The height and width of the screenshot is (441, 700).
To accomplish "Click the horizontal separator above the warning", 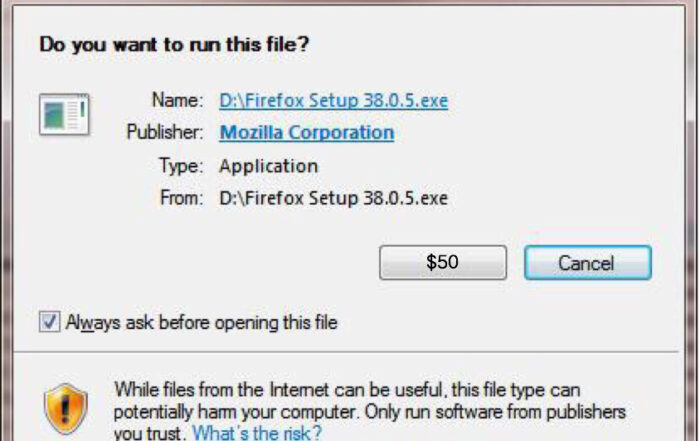I will pyautogui.click(x=346, y=352).
